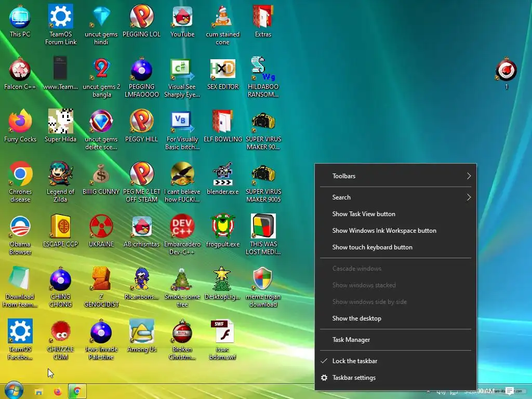Screen dimensions: 532x399
Task: Open Task Manager from context menu
Action: [395, 340]
